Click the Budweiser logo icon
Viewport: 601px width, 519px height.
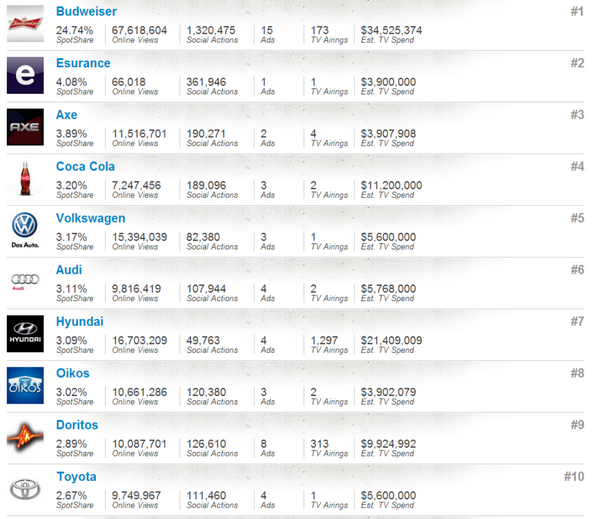[25, 24]
